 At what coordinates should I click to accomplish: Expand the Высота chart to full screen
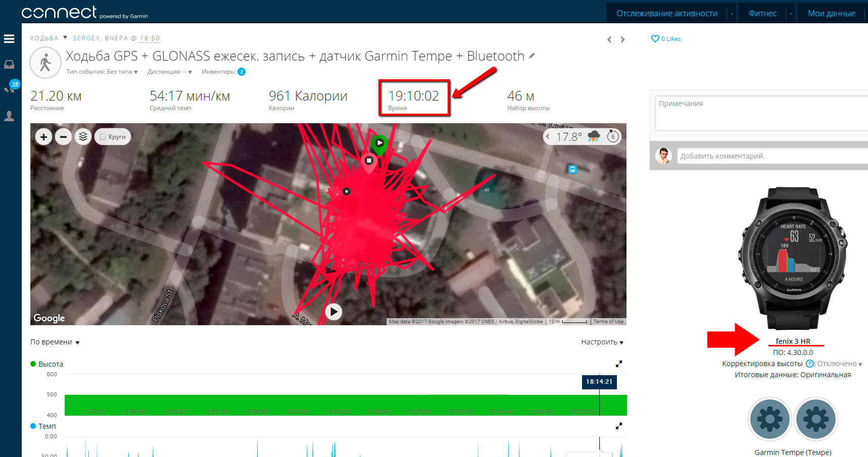(x=619, y=364)
